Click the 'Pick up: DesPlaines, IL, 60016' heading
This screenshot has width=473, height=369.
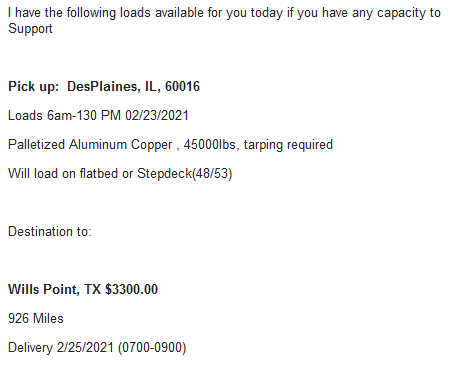104,87
